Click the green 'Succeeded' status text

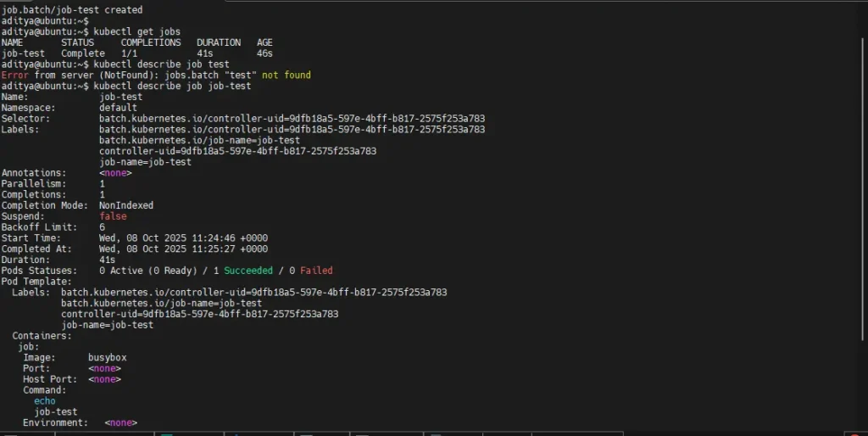(248, 271)
